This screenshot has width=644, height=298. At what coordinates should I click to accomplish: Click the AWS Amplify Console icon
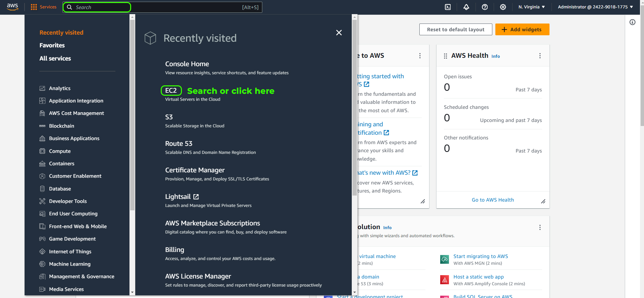(445, 280)
